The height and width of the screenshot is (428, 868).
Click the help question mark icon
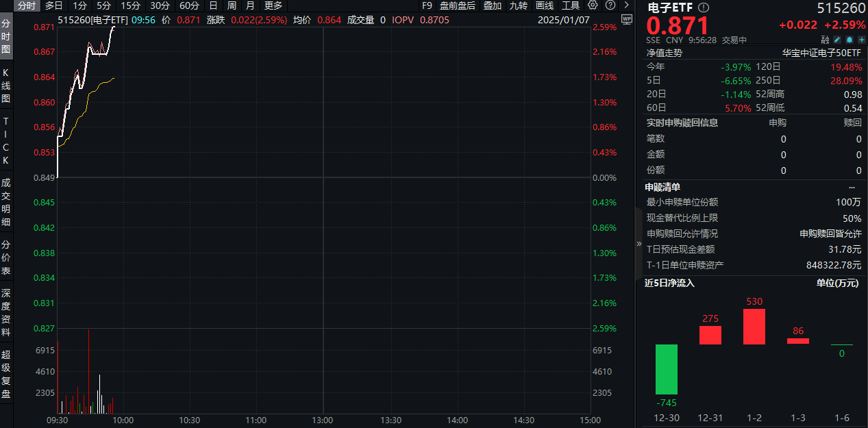point(610,5)
